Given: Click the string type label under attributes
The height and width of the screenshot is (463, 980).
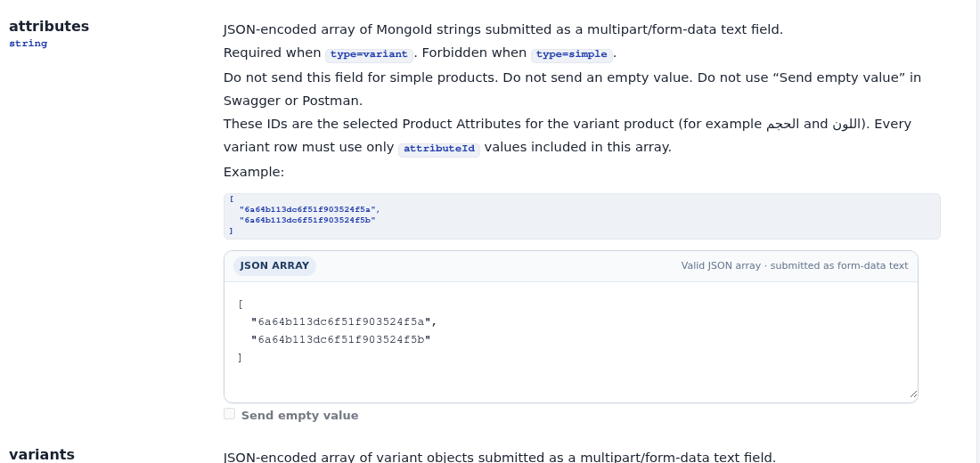Looking at the screenshot, I should click(x=29, y=43).
